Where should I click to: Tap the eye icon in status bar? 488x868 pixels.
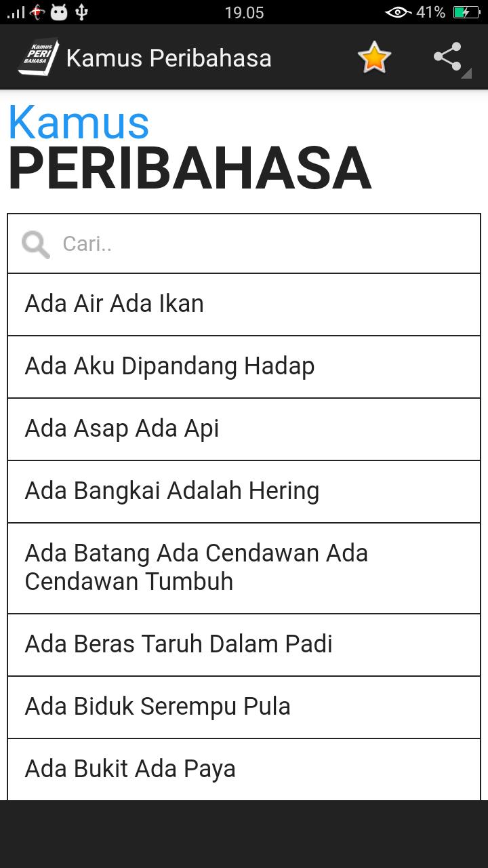tap(398, 12)
